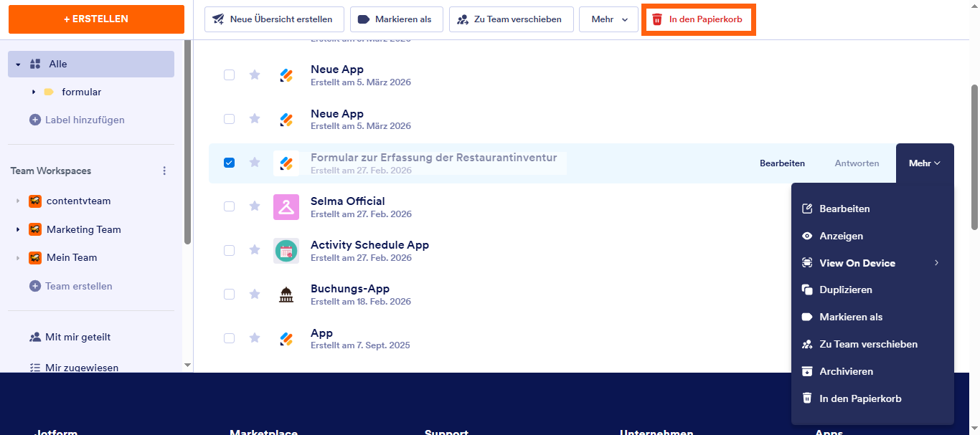Click the Buchungs-App building icon
The image size is (980, 435).
pyautogui.click(x=286, y=295)
